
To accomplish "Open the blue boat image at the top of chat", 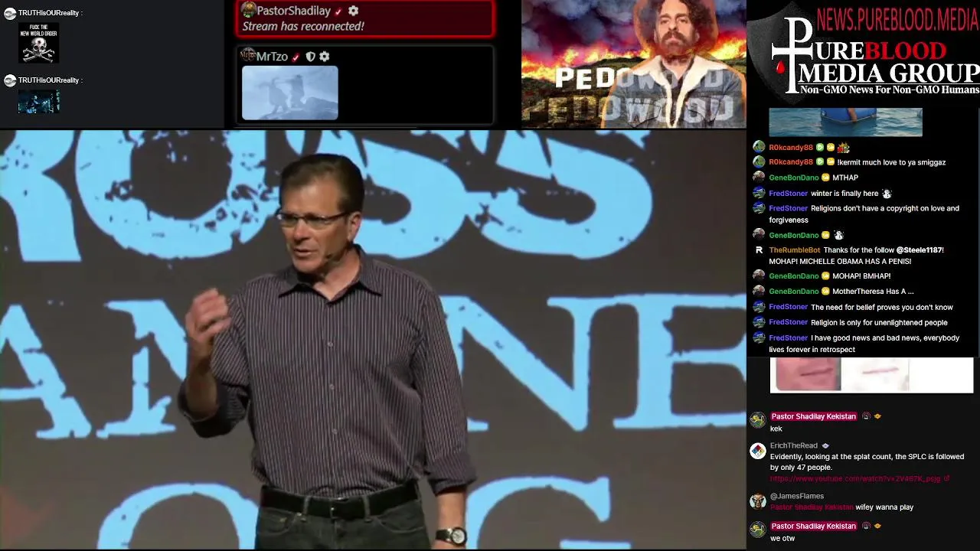I will [845, 122].
